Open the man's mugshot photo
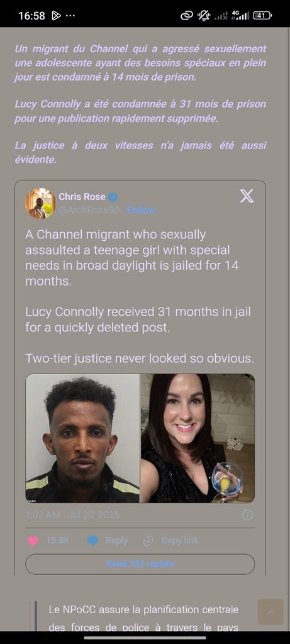Screen dimensions: 290x644 pyautogui.click(x=82, y=438)
